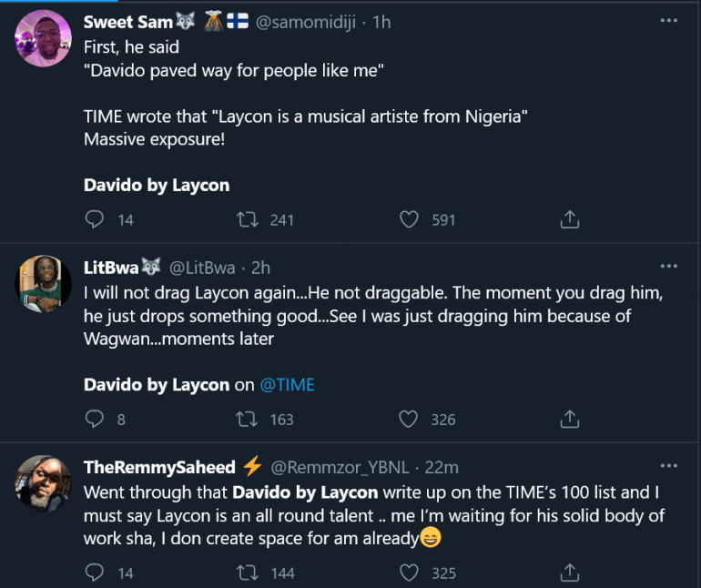Open more options on LitBwa's tweet
The width and height of the screenshot is (701, 588).
tap(668, 266)
